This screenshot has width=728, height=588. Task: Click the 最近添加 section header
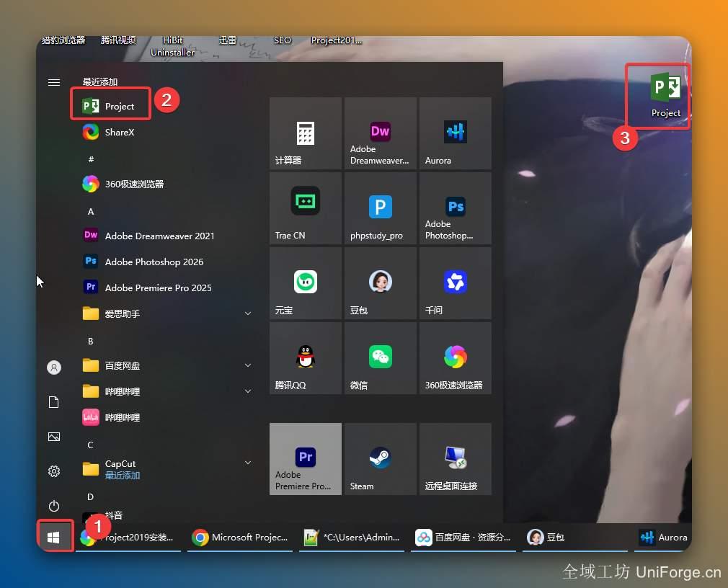coord(99,81)
